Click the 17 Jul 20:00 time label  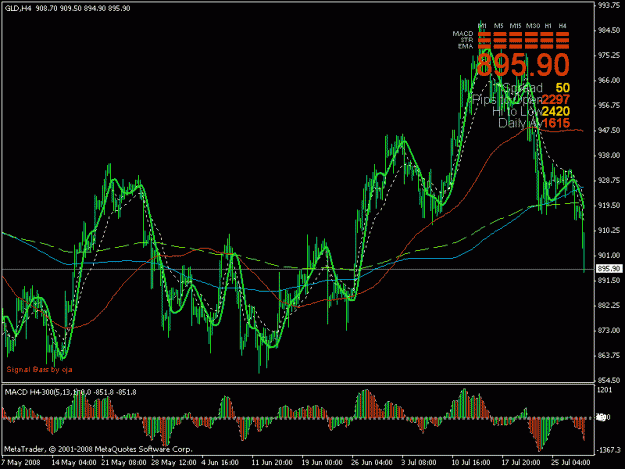[521, 462]
